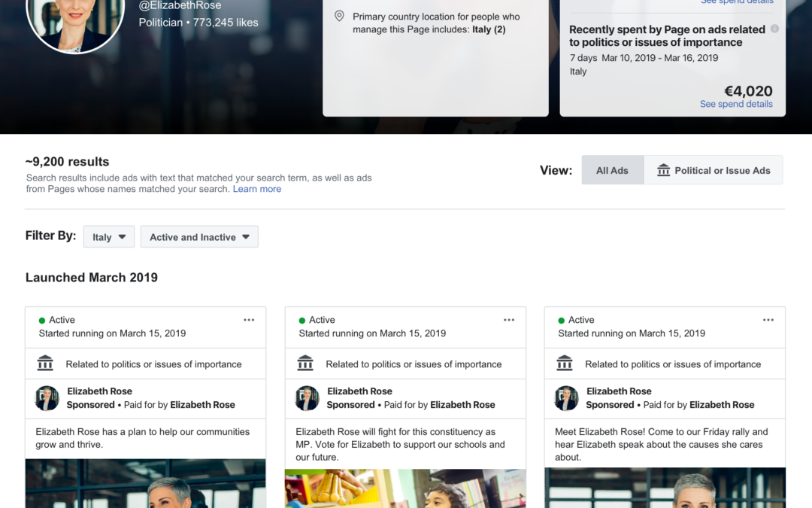The height and width of the screenshot is (508, 812).
Task: Click location pin icon near primary country text
Action: tap(339, 16)
